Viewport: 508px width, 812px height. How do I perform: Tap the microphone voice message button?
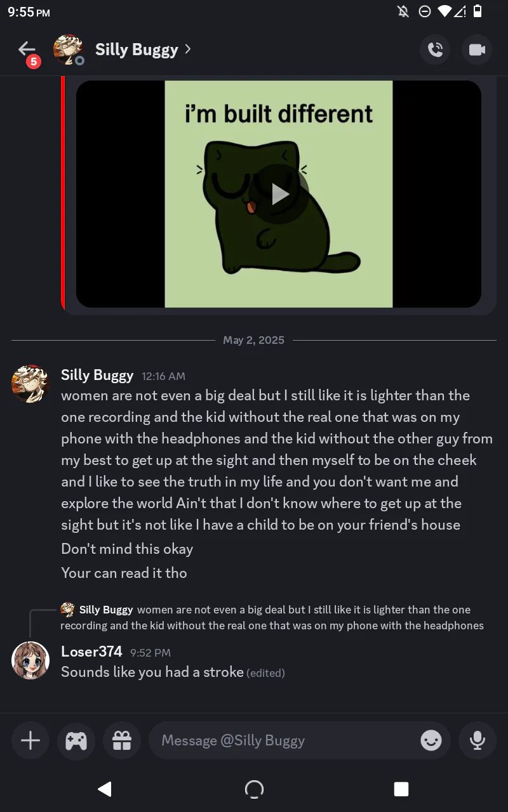click(x=478, y=740)
